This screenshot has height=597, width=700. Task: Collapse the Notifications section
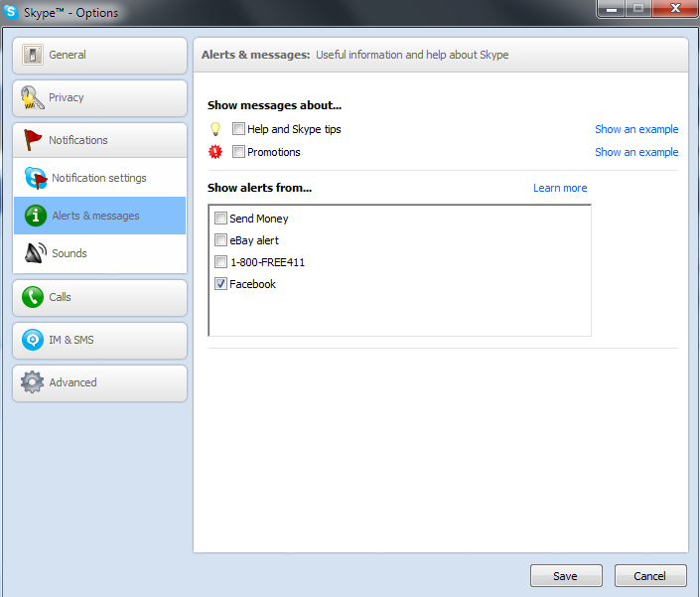pyautogui.click(x=99, y=140)
